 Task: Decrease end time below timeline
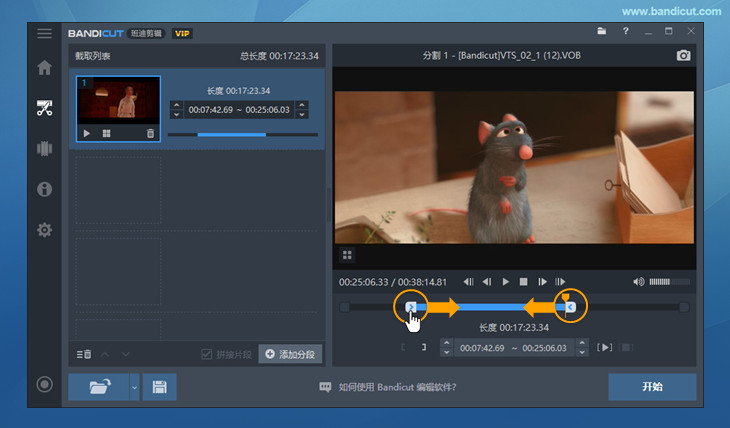click(582, 352)
